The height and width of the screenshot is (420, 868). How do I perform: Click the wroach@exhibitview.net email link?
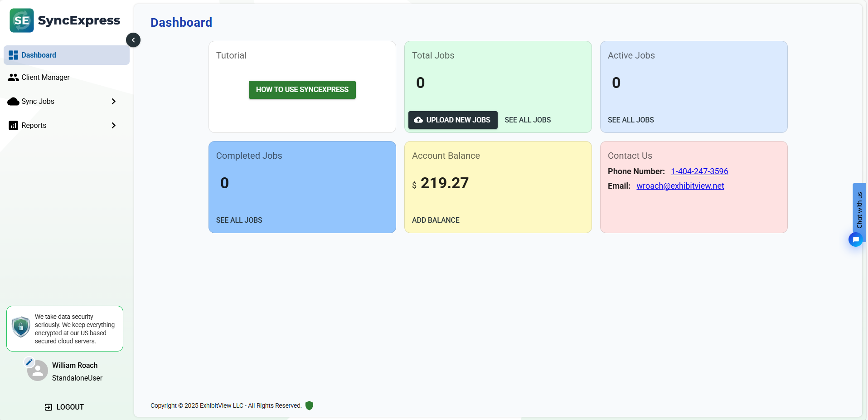680,186
